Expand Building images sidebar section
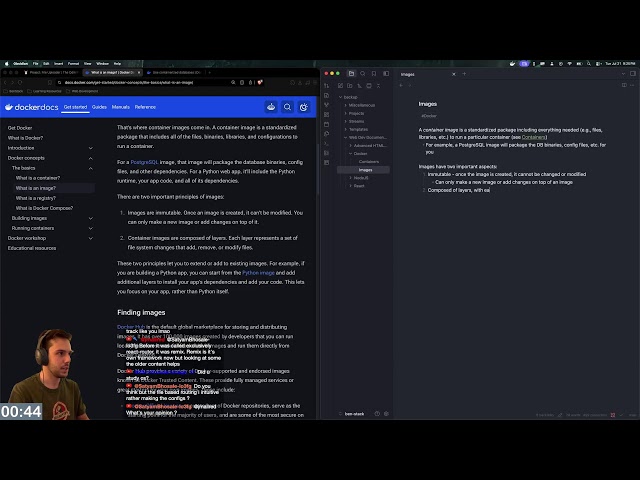The width and height of the screenshot is (640, 480). [x=91, y=218]
